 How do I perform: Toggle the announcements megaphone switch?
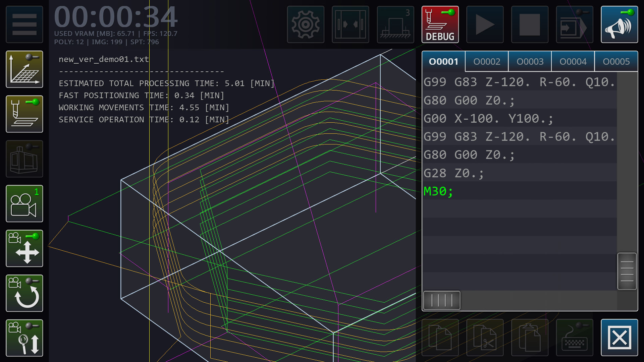[x=620, y=24]
